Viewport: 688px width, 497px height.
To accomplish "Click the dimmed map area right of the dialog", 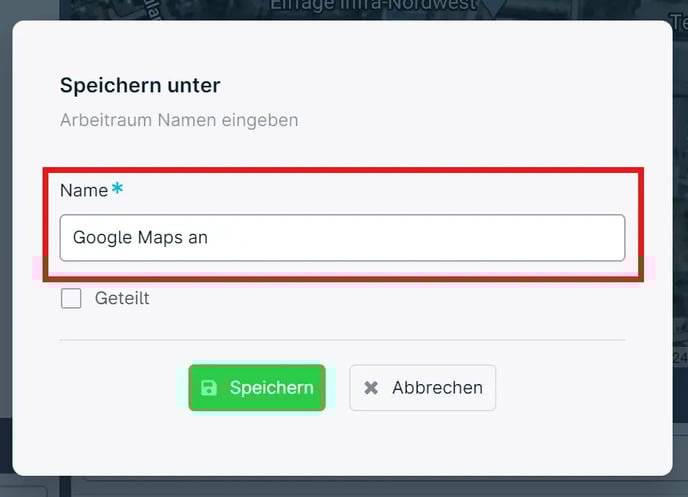I will [x=681, y=219].
